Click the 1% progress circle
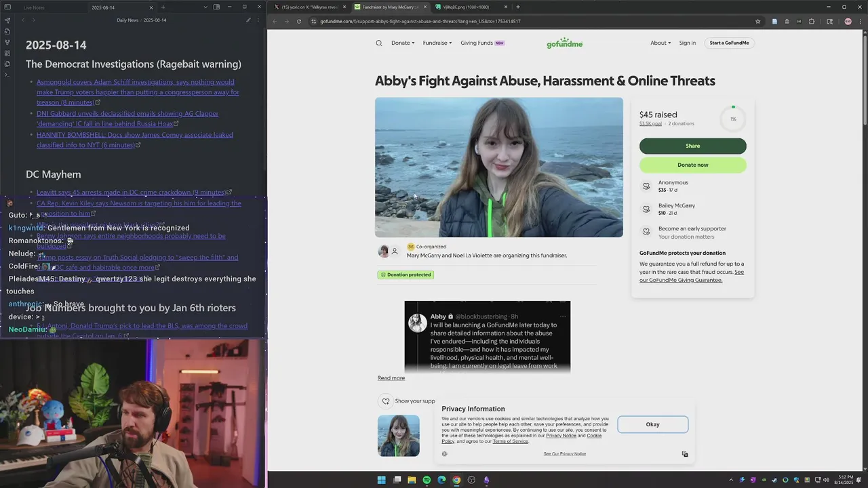This screenshot has width=868, height=488. point(733,119)
